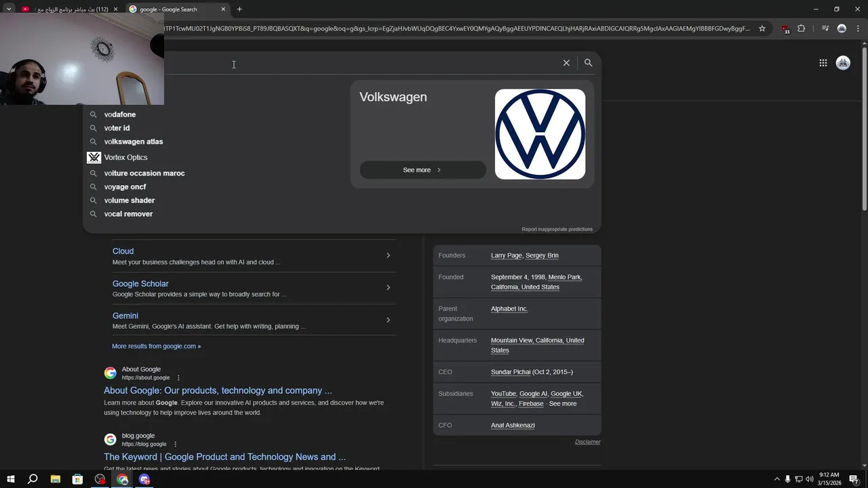868x488 pixels.
Task: Open The Keyword blog result title
Action: [x=224, y=457]
